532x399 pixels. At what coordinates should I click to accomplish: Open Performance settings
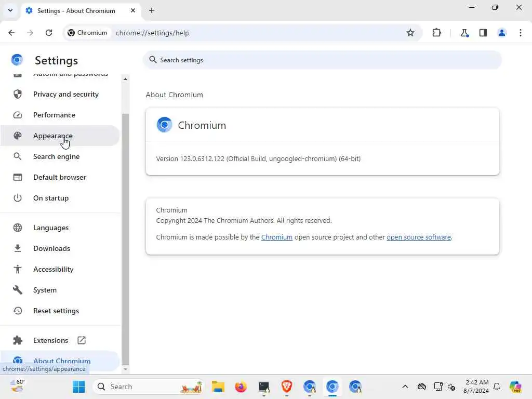coord(60,115)
